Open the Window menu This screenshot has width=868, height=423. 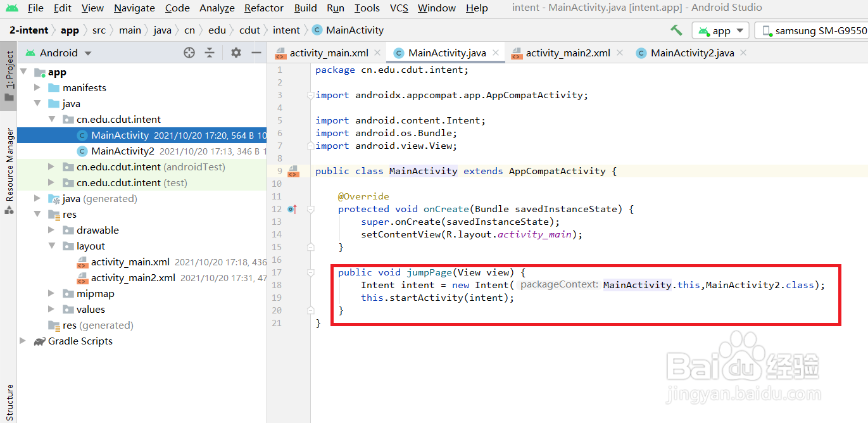[437, 8]
